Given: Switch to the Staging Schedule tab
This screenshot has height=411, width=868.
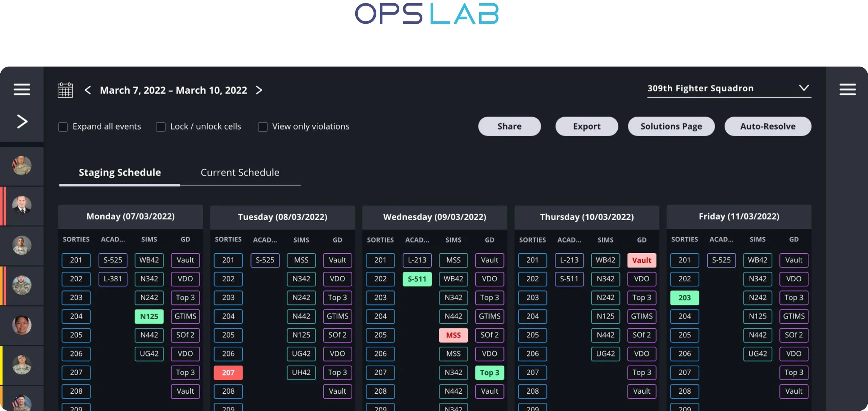Looking at the screenshot, I should 120,172.
